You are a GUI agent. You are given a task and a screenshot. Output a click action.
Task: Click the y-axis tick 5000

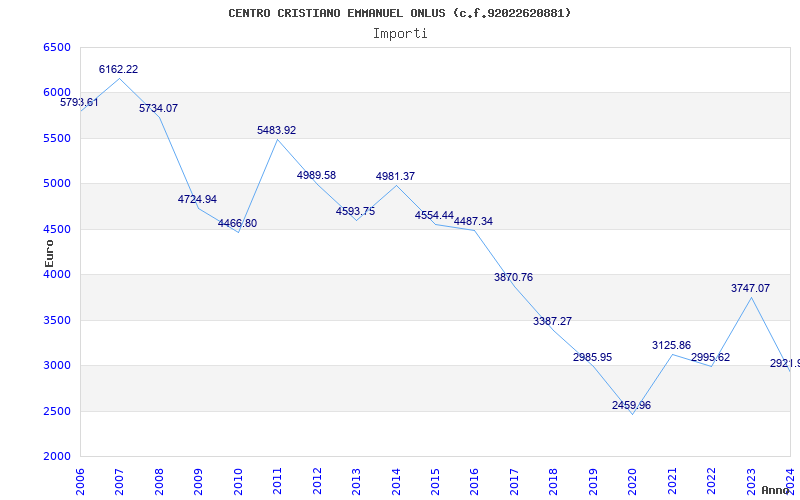point(57,183)
